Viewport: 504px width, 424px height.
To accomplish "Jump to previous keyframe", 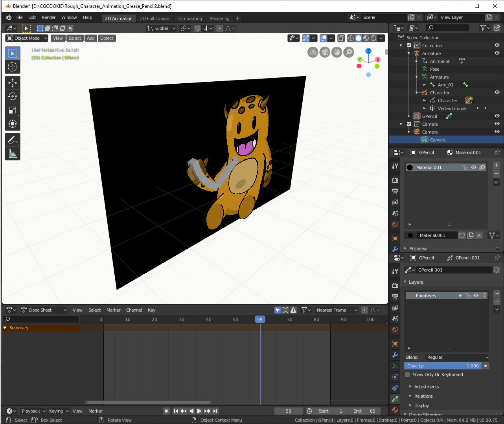I will [x=184, y=411].
